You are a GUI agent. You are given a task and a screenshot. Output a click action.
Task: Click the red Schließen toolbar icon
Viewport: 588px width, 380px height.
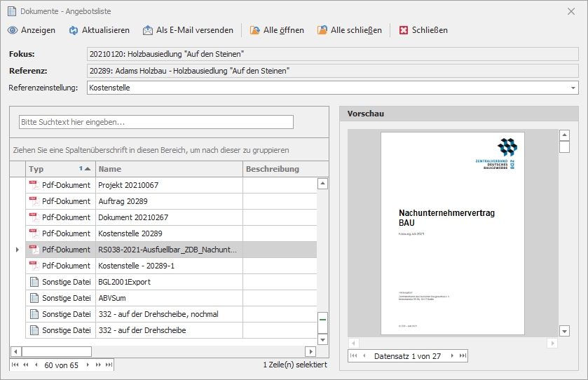point(404,30)
